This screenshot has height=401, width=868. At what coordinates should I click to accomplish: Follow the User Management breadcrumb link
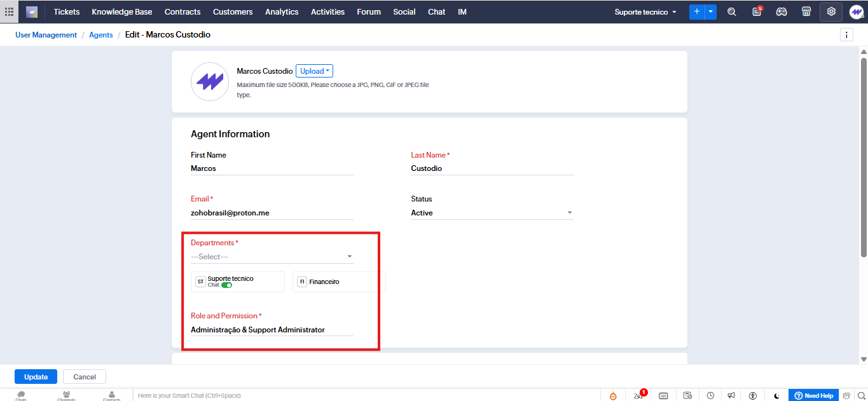tap(46, 35)
